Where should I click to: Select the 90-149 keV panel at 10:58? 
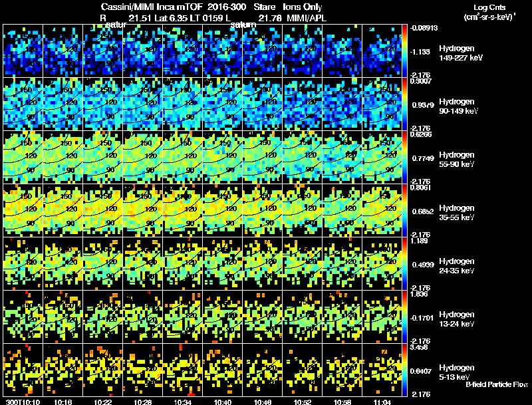tap(342, 104)
